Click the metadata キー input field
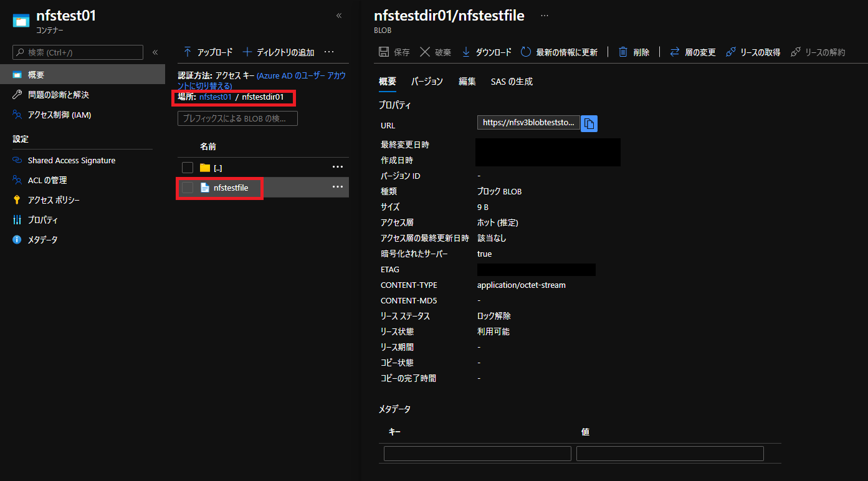This screenshot has height=481, width=868. tap(477, 454)
